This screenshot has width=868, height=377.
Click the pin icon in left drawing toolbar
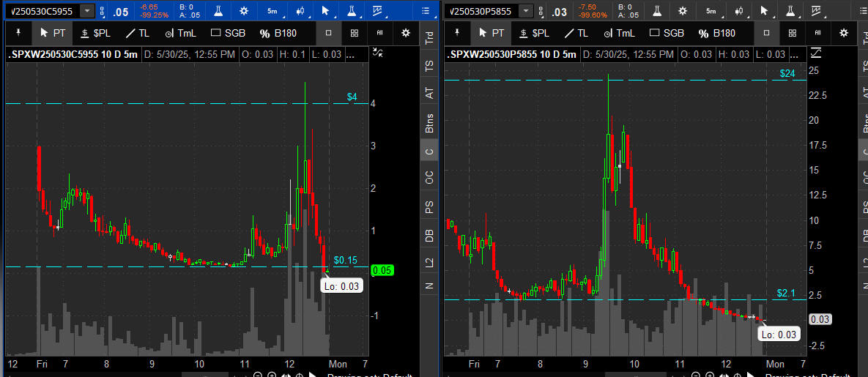pos(18,33)
